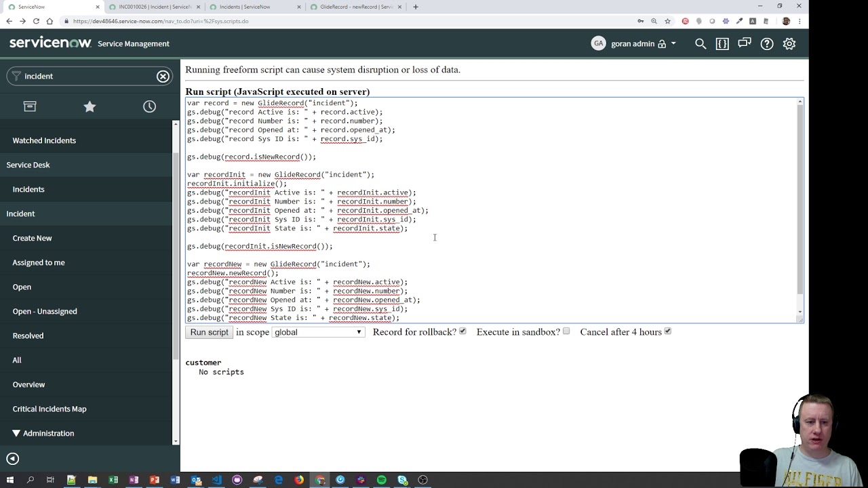Open System Settings gear icon
Image resolution: width=868 pixels, height=488 pixels.
coord(789,43)
